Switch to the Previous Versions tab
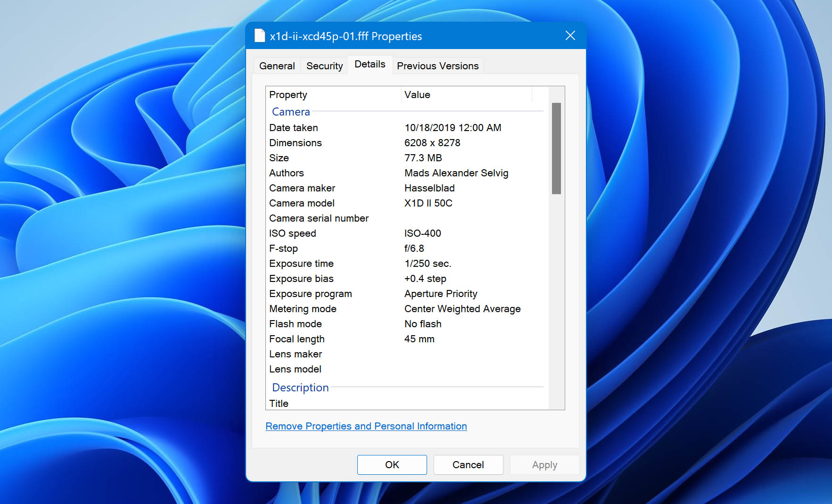The width and height of the screenshot is (832, 504). [437, 66]
